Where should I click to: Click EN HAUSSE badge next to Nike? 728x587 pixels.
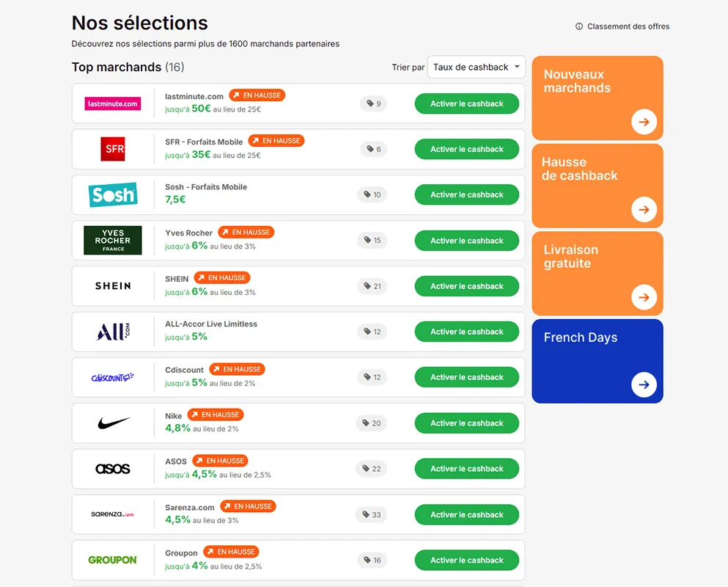click(x=215, y=415)
